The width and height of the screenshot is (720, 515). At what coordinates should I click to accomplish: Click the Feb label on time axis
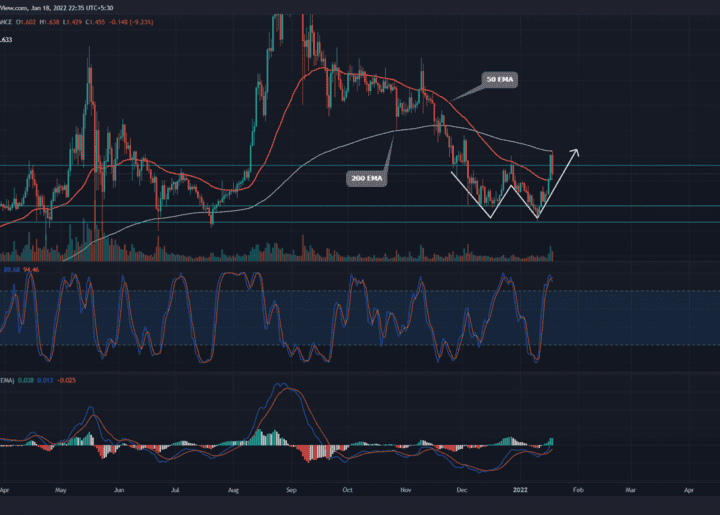576,492
